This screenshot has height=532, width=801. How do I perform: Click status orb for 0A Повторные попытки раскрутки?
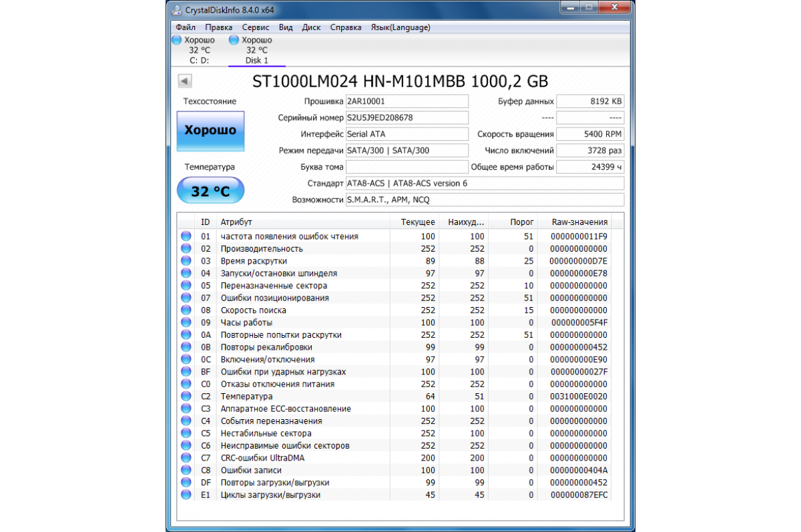pos(186,334)
